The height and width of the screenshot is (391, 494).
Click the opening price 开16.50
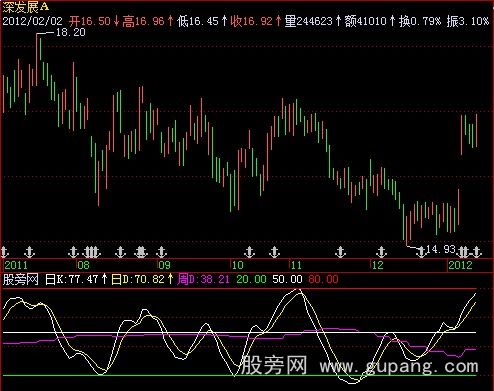pos(90,21)
